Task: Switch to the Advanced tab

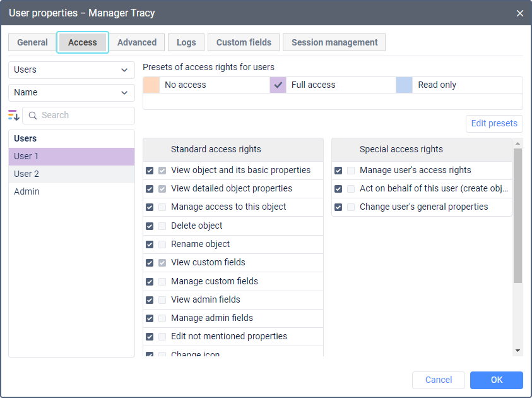Action: pos(137,42)
